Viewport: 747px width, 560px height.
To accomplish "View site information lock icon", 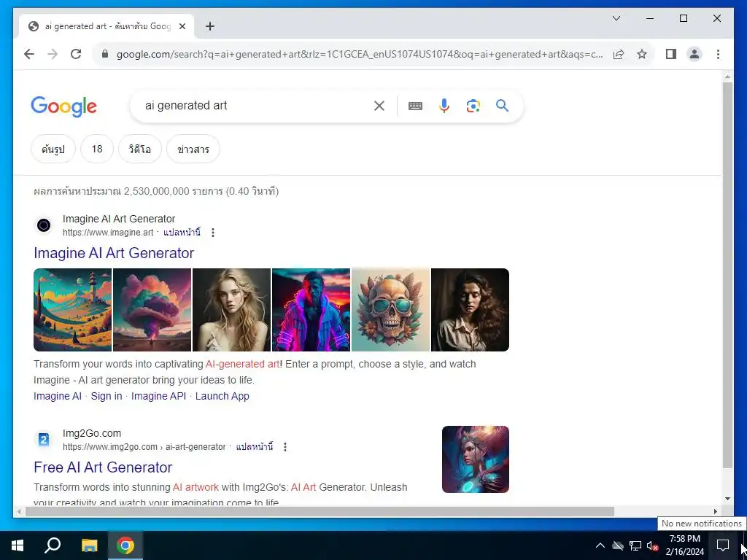I will [x=105, y=54].
